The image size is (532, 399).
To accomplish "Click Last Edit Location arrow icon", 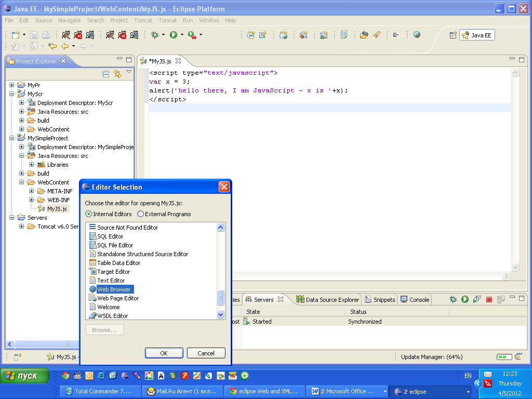I will (x=52, y=46).
